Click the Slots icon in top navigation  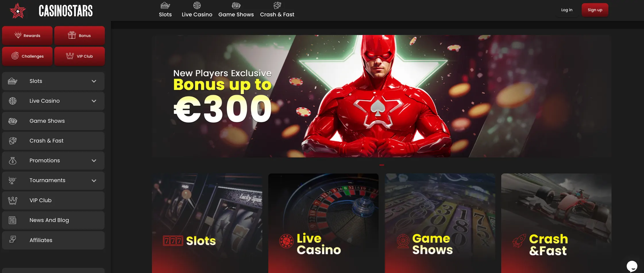tap(165, 5)
